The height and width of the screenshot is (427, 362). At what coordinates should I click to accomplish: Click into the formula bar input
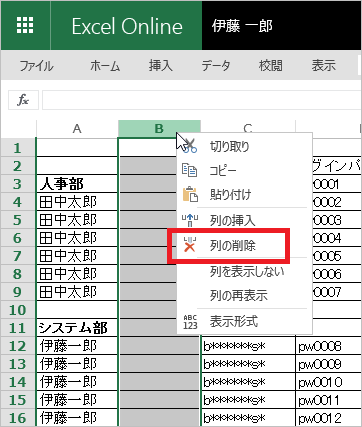202,100
